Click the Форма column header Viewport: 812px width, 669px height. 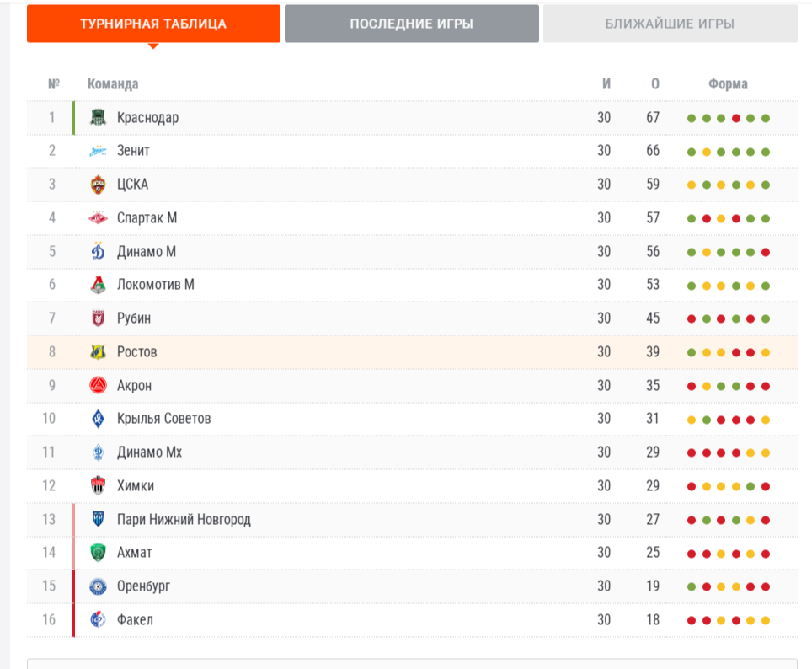(728, 84)
